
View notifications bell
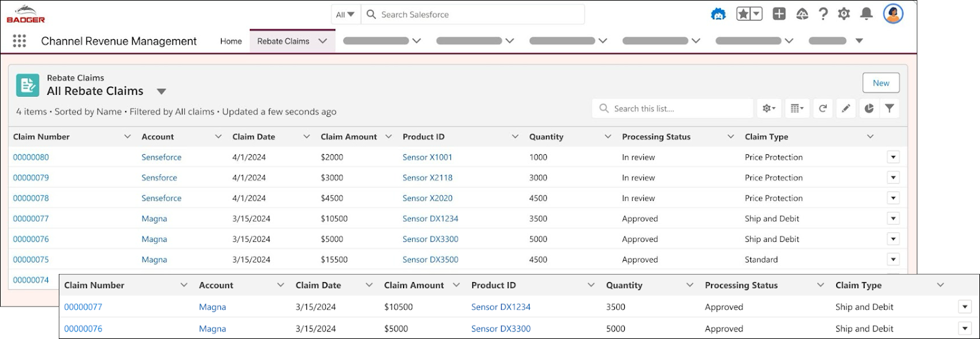[x=866, y=14]
